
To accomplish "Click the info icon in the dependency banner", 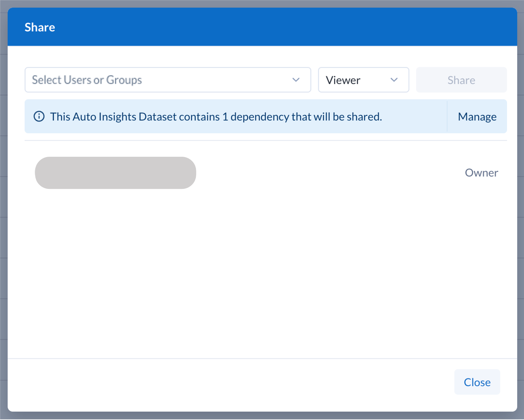I will [39, 116].
